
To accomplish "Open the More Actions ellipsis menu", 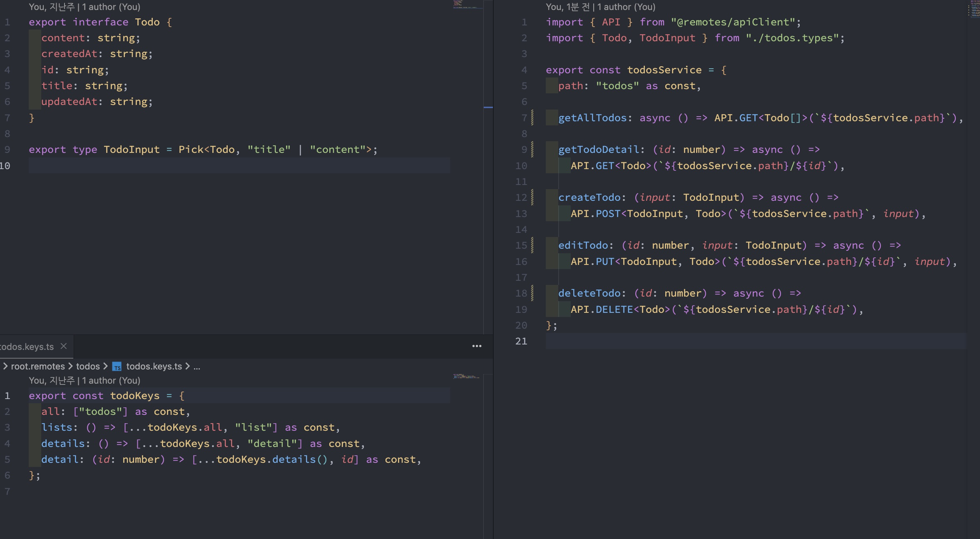I will coord(477,346).
